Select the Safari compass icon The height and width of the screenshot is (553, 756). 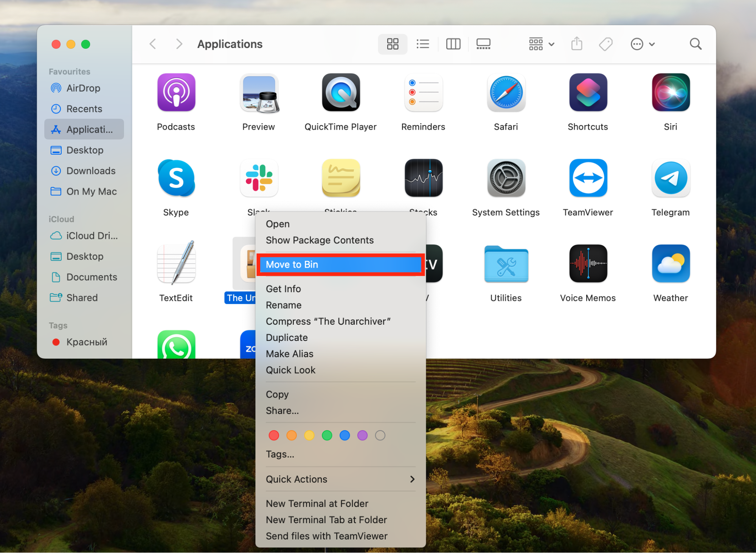click(x=506, y=93)
